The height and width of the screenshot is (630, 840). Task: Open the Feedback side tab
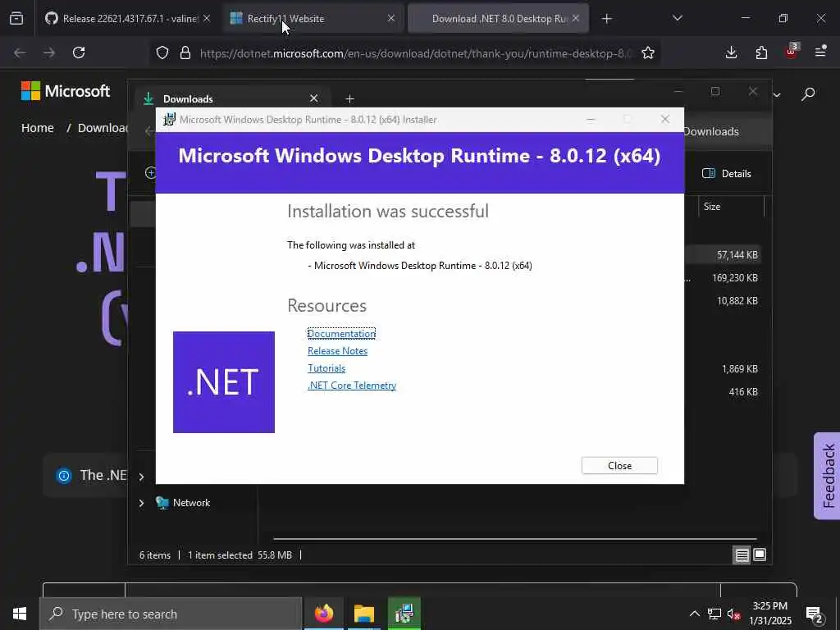coord(827,476)
